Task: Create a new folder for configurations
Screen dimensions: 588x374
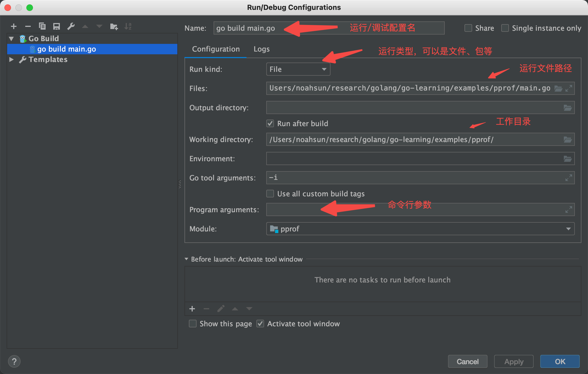Action: pos(114,26)
